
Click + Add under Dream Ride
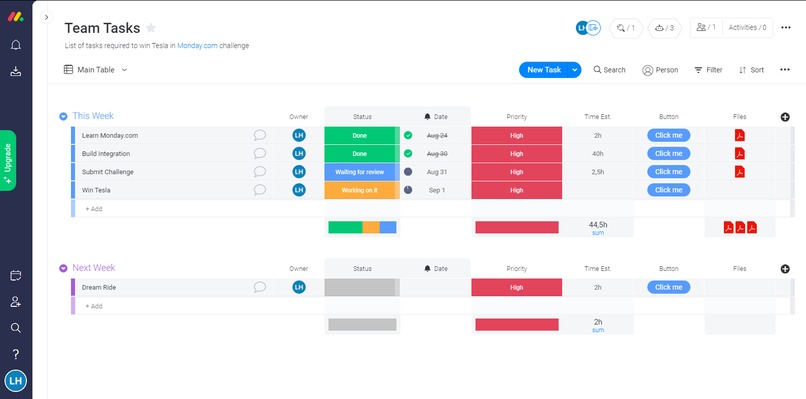(94, 306)
